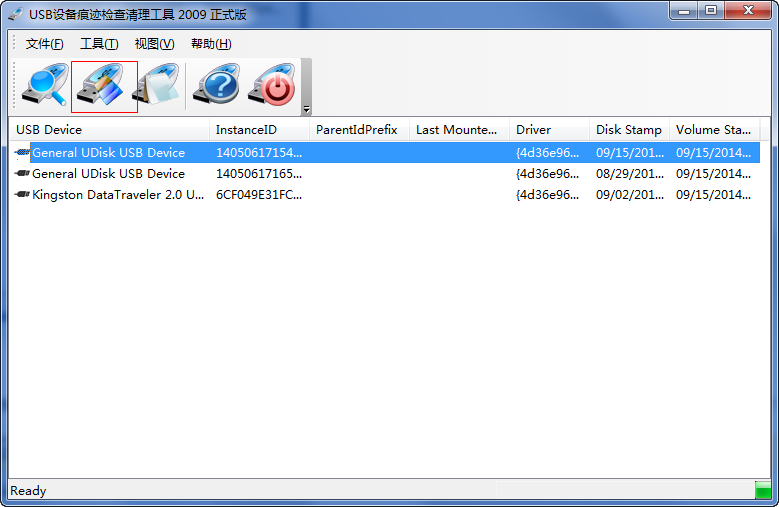The image size is (779, 507).
Task: Open the USB log notepad toolbar icon
Action: tap(156, 85)
